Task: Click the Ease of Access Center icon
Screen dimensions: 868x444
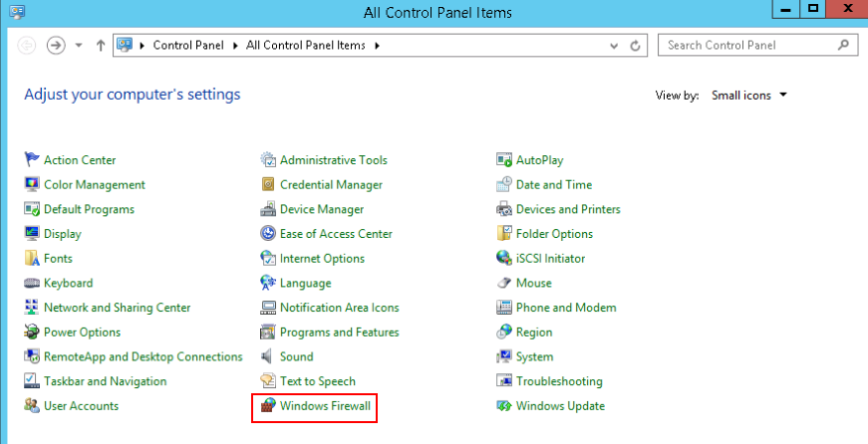Action: pos(268,233)
